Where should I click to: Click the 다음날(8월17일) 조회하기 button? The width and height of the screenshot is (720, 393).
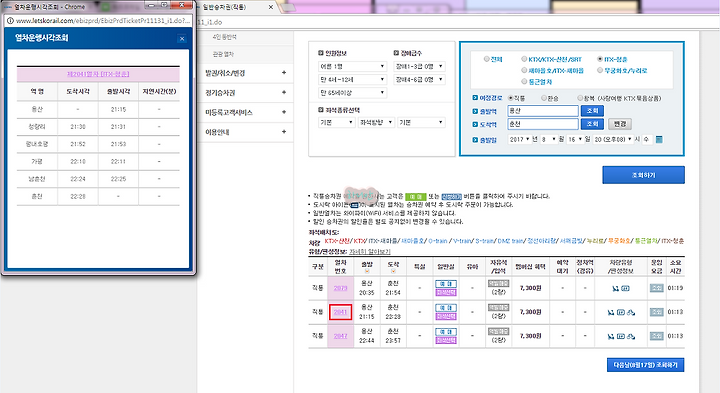click(x=645, y=365)
